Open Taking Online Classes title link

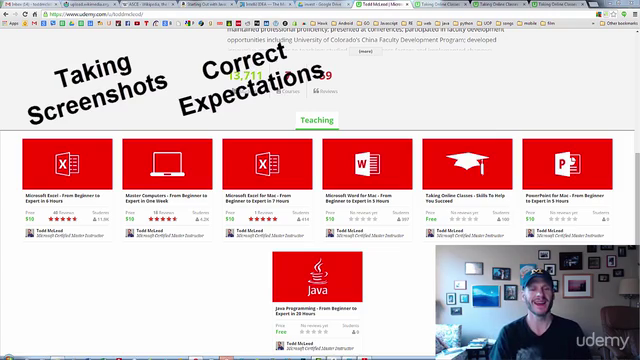click(465, 198)
